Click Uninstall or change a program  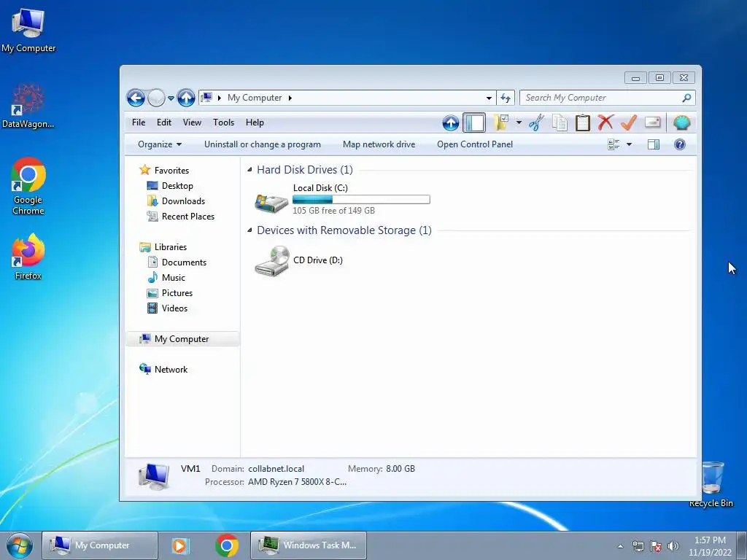click(x=263, y=144)
